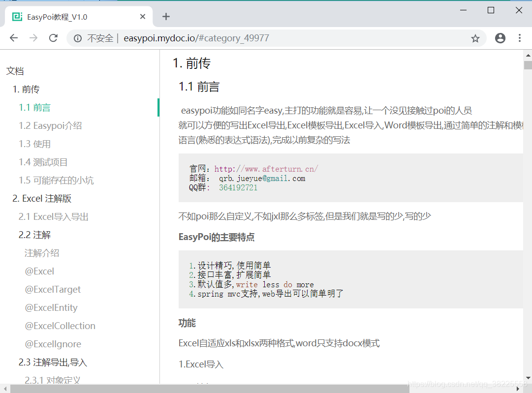Open sidebar item 注解介绍
Image resolution: width=532 pixels, height=393 pixels.
click(x=42, y=253)
